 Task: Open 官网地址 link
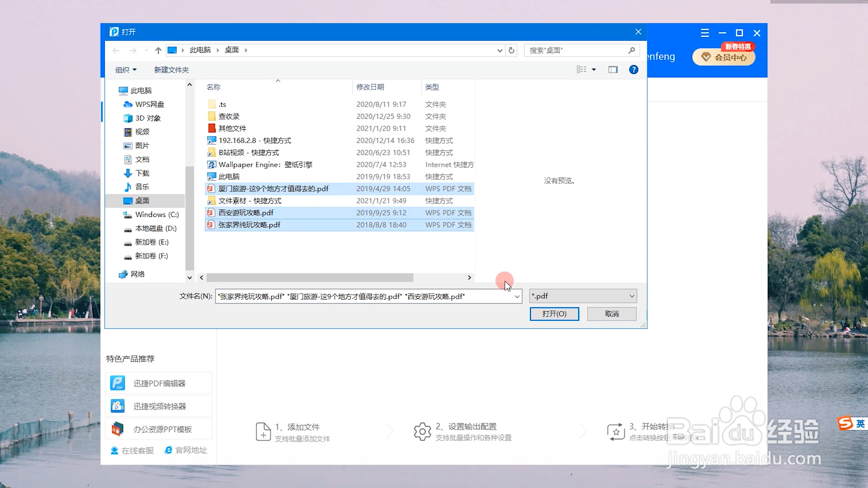[185, 450]
